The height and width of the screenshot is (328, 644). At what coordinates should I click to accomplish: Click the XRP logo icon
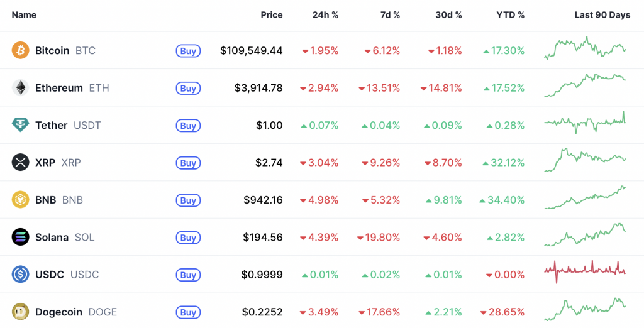click(21, 163)
